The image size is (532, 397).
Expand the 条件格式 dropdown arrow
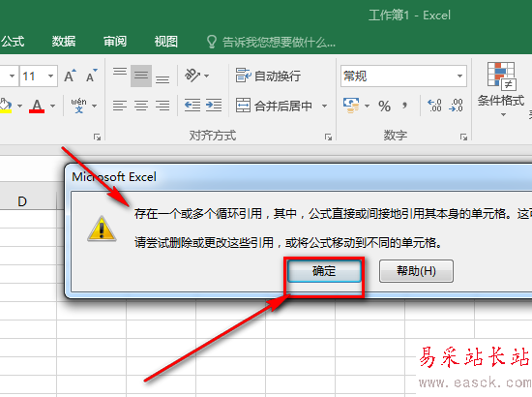coord(503,115)
